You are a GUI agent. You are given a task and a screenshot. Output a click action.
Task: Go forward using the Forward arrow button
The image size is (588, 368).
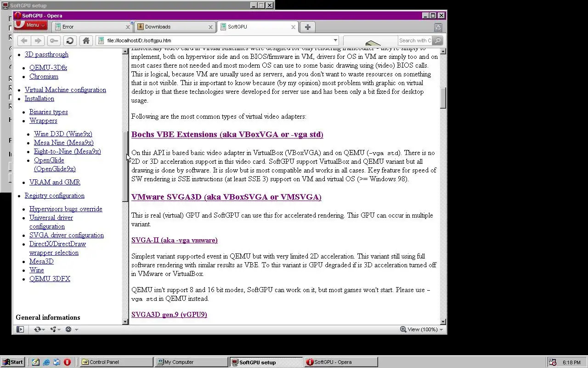tap(38, 40)
